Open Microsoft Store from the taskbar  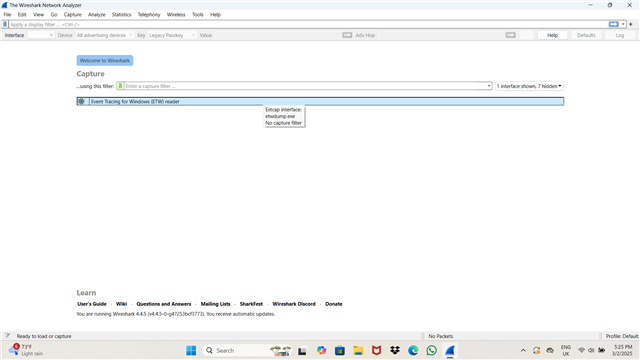pos(340,351)
